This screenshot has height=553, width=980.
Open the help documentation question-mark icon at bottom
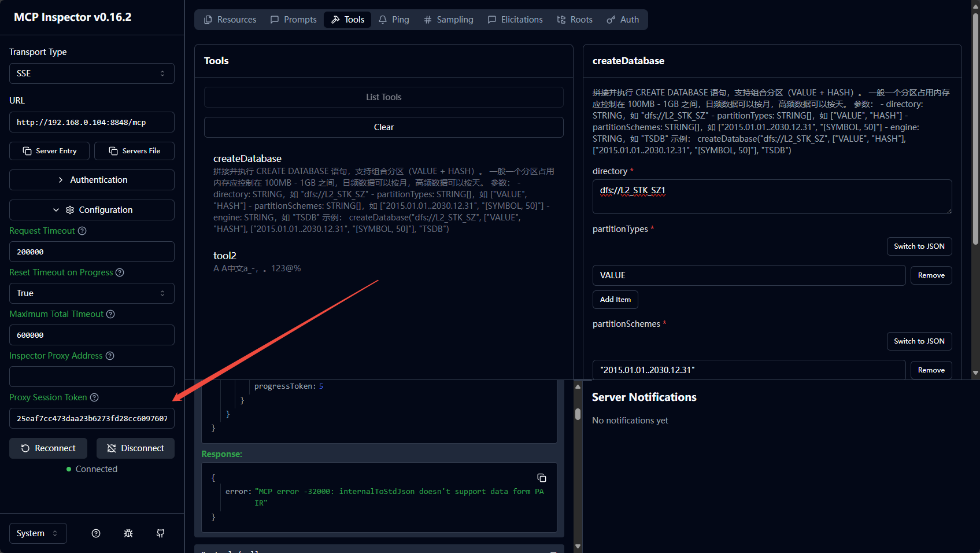(96, 533)
